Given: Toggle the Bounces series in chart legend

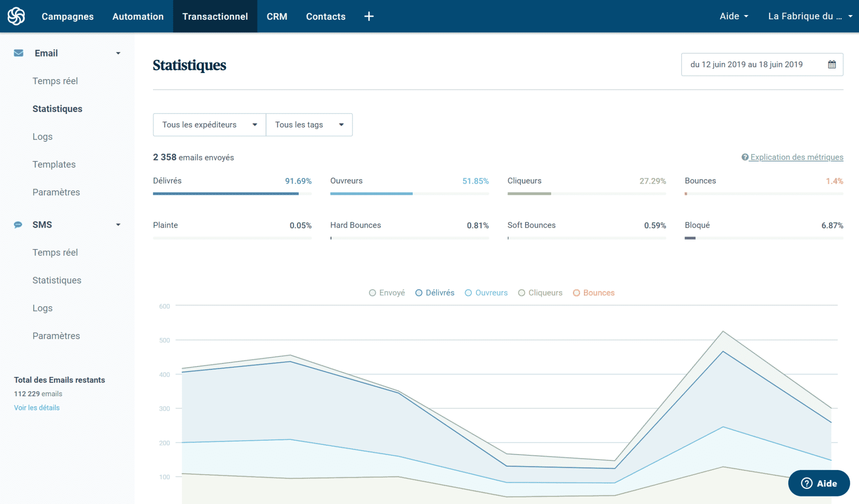Looking at the screenshot, I should click(593, 293).
